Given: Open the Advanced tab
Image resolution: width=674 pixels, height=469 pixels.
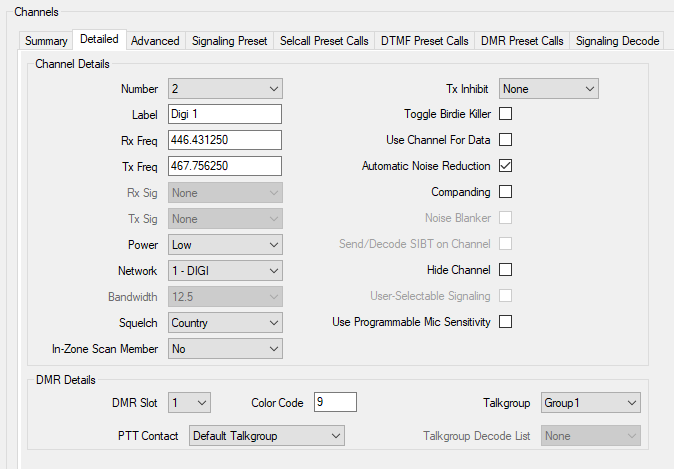Looking at the screenshot, I should click(x=155, y=41).
